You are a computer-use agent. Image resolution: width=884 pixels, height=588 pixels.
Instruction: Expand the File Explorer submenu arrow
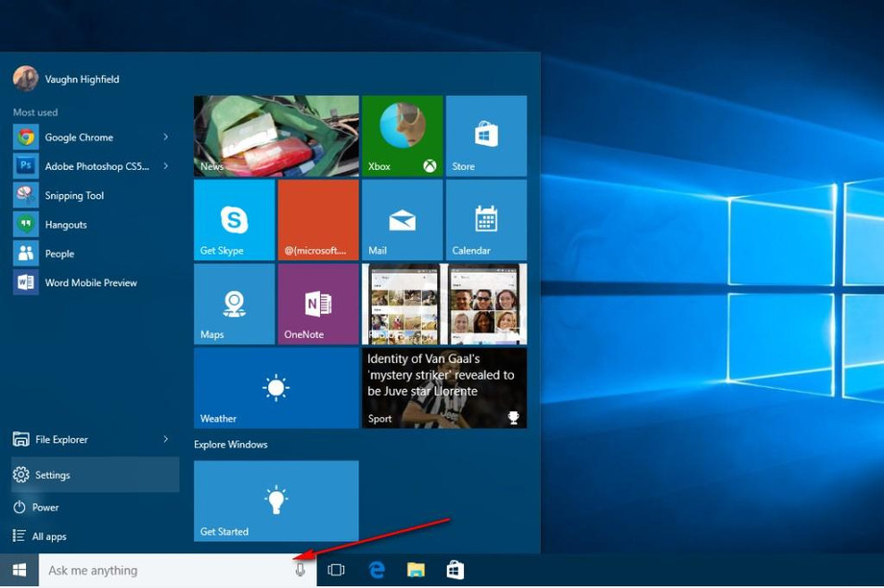point(165,439)
